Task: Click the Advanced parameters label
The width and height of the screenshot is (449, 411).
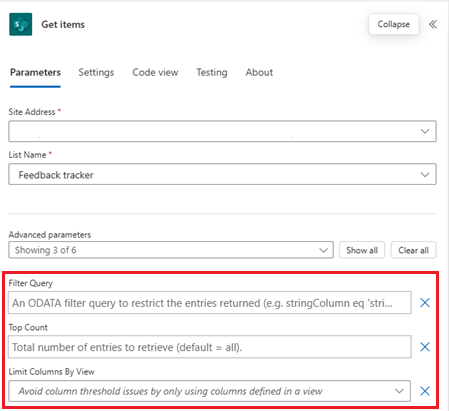Action: click(50, 235)
